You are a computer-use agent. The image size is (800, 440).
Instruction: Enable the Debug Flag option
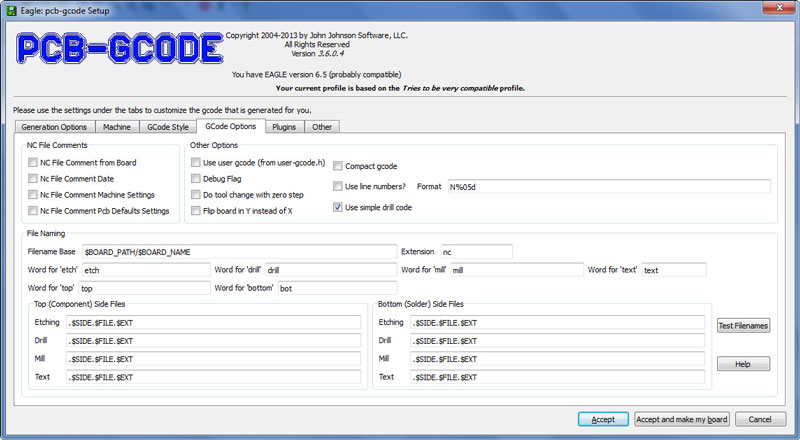coord(195,179)
